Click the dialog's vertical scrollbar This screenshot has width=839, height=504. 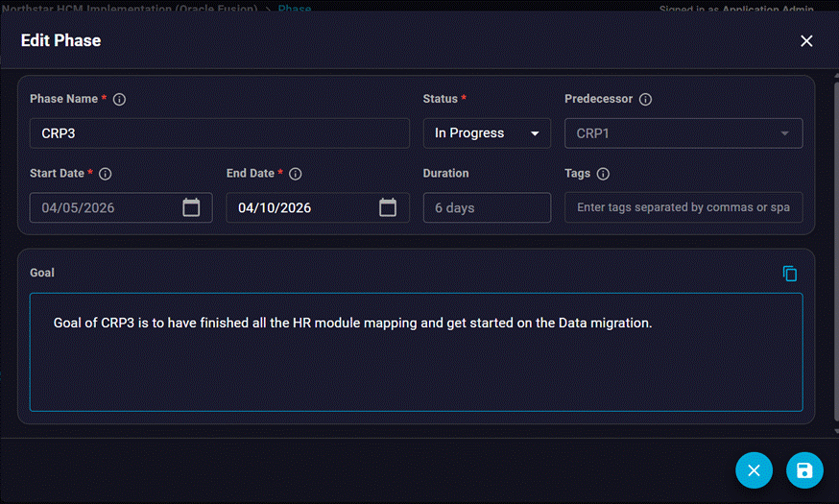point(836,252)
